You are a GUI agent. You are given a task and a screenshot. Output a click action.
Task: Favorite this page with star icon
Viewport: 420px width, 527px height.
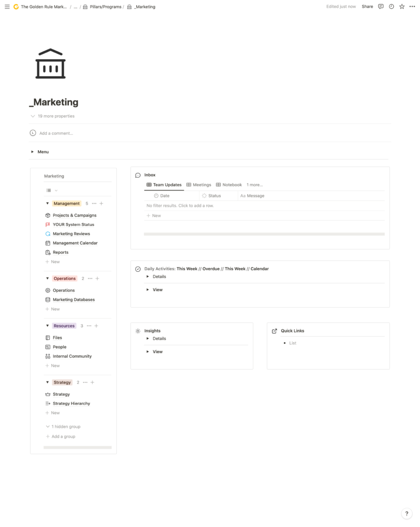(402, 7)
